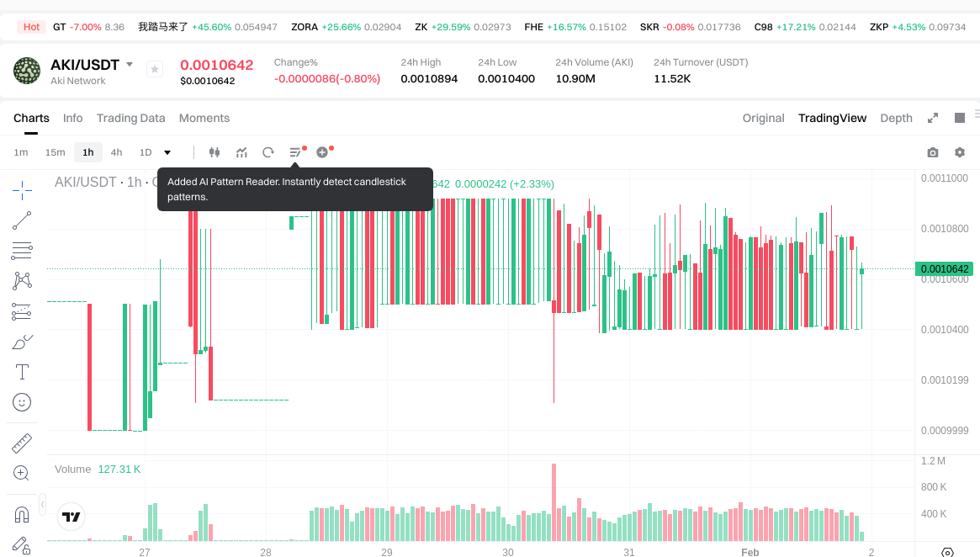Toggle magnet mode for drawings
Screen dimensions: 980x557
[x=22, y=514]
